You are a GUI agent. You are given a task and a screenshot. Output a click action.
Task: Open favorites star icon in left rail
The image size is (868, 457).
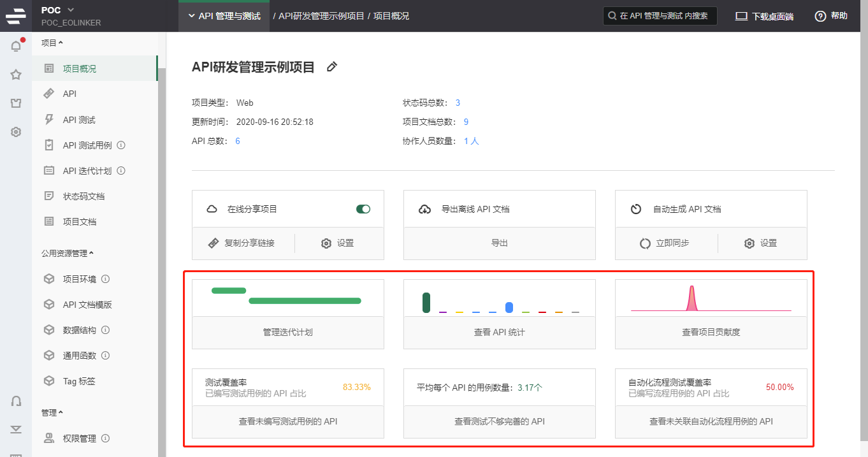[x=16, y=75]
